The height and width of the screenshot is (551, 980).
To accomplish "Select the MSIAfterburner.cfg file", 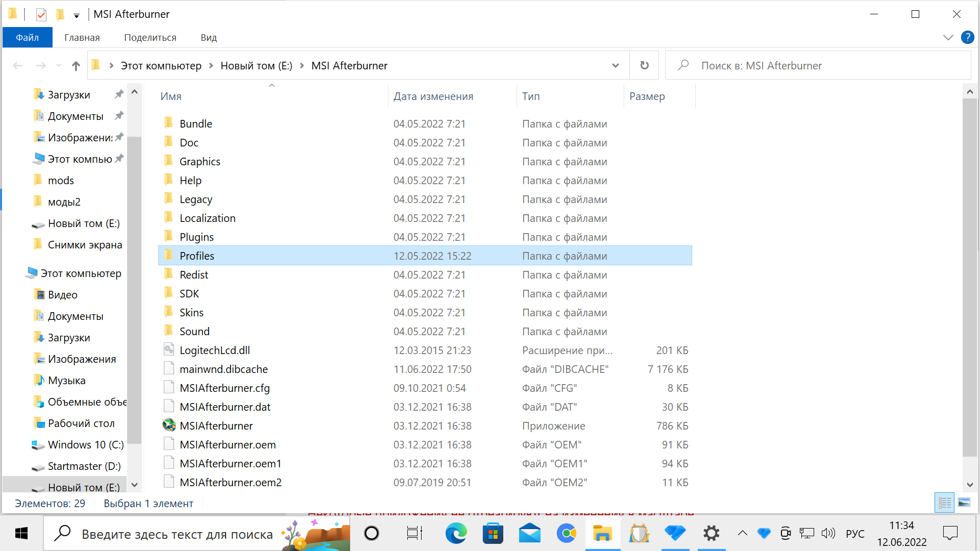I will [425, 388].
